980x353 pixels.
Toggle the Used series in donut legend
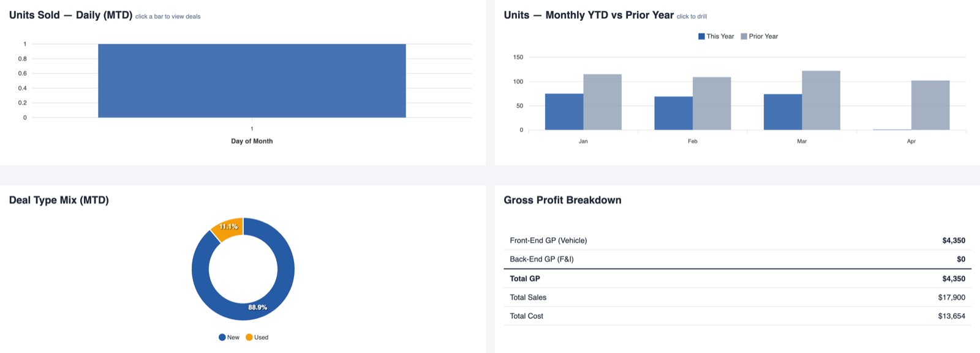pyautogui.click(x=248, y=337)
